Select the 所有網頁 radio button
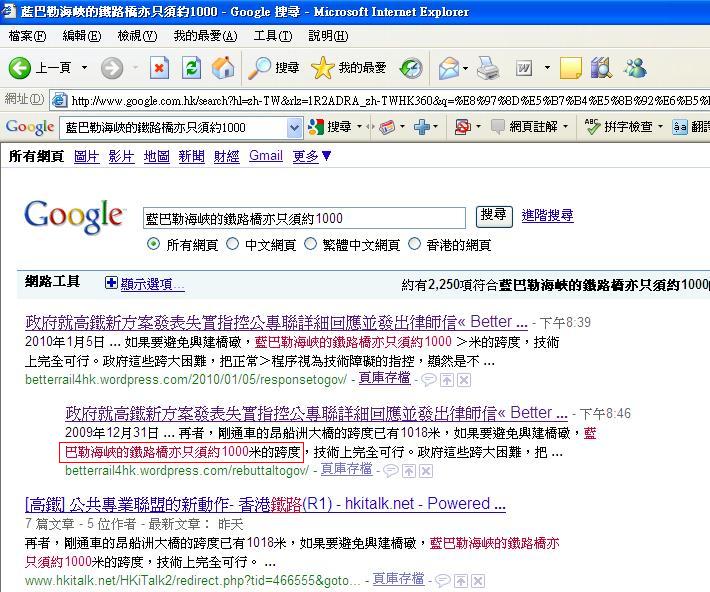Image resolution: width=710 pixels, height=592 pixels. (153, 244)
